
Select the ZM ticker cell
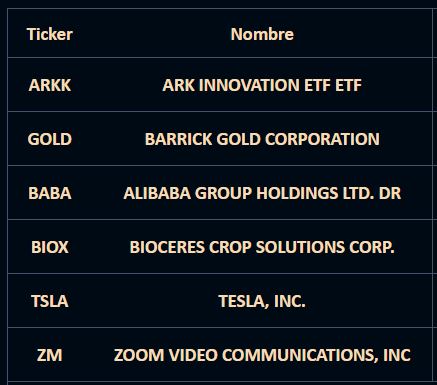tap(50, 355)
